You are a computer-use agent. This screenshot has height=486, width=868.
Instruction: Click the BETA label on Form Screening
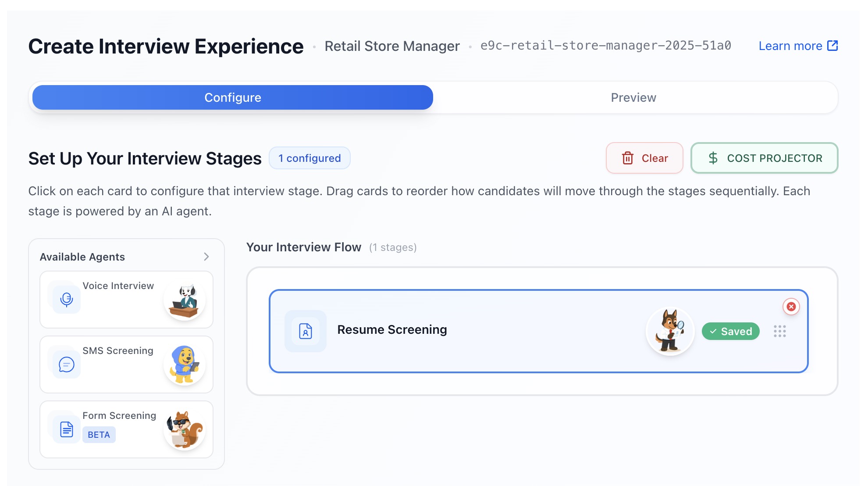click(99, 435)
